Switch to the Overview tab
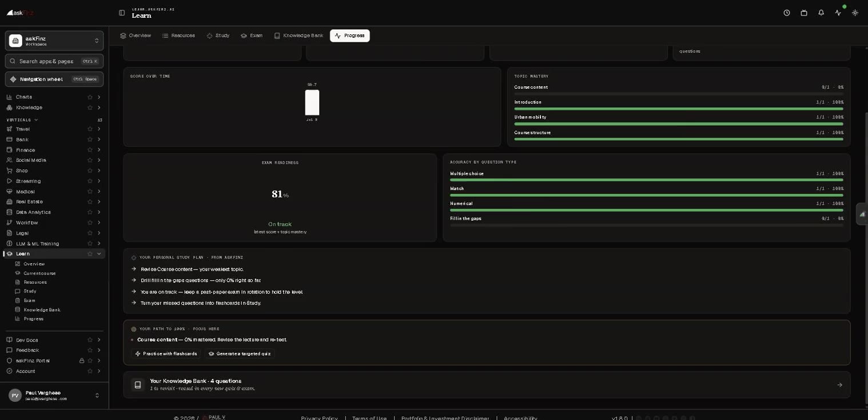The image size is (868, 420). [x=136, y=35]
